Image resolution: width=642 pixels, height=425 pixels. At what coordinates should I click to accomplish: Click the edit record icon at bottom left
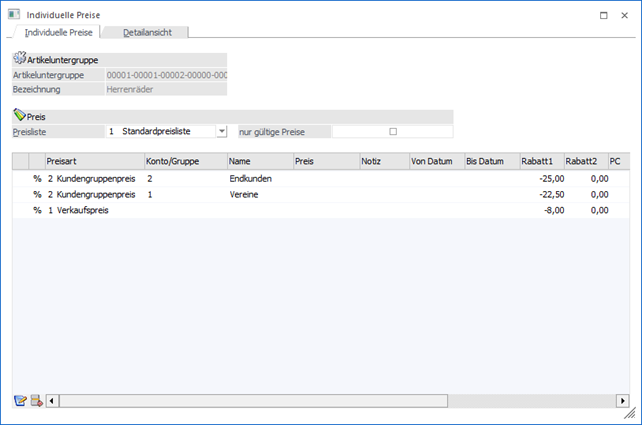pyautogui.click(x=20, y=401)
